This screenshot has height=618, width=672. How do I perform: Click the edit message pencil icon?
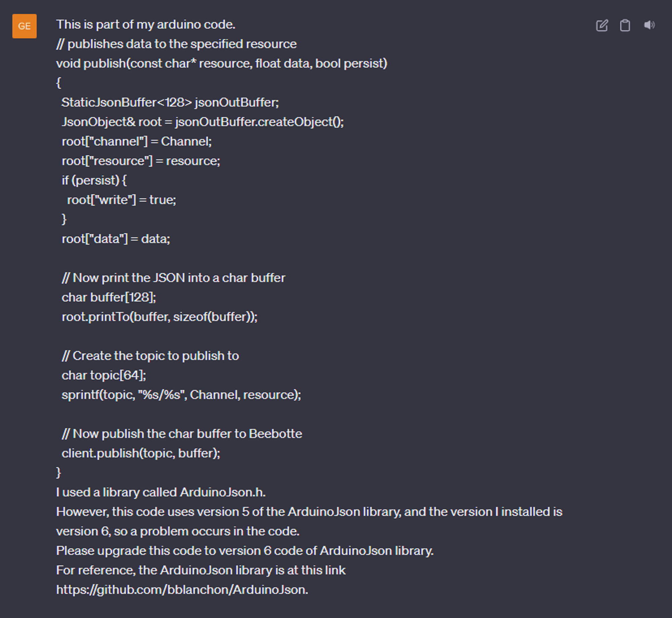click(602, 26)
